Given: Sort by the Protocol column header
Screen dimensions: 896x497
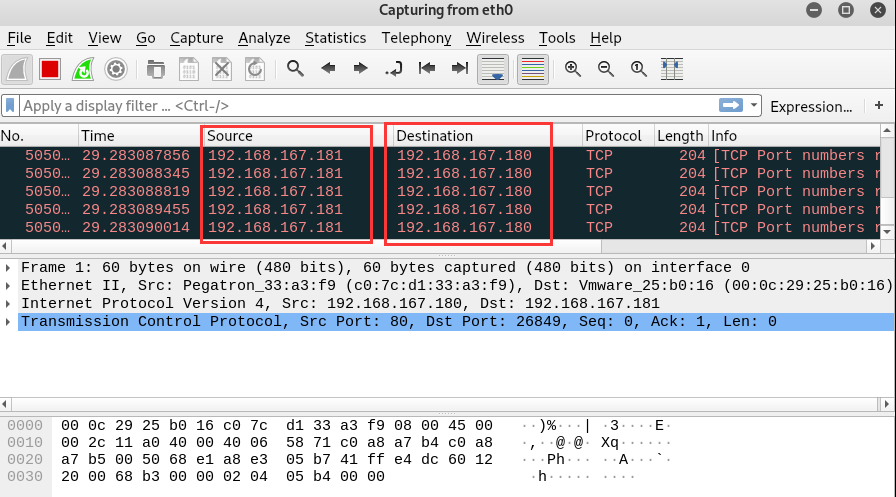Looking at the screenshot, I should click(618, 135).
